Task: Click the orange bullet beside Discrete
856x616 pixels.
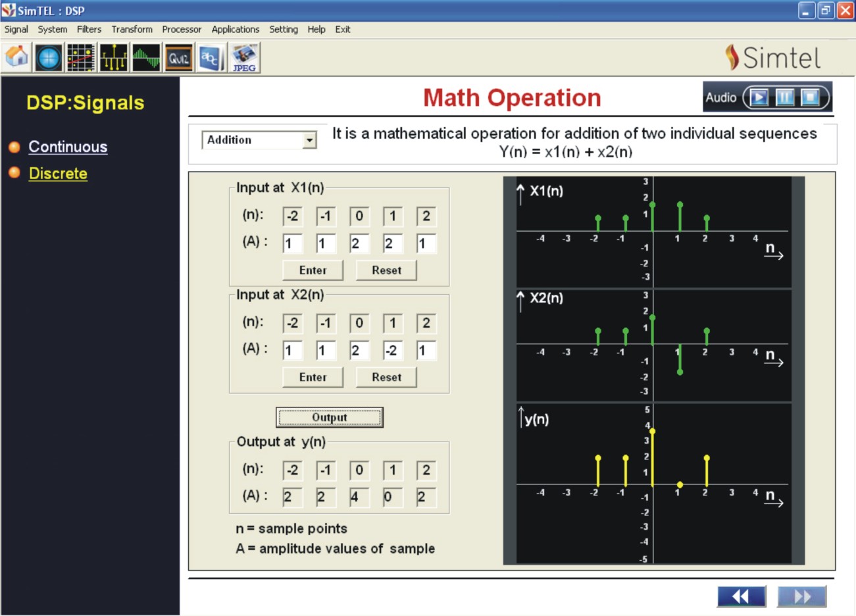Action: point(14,173)
